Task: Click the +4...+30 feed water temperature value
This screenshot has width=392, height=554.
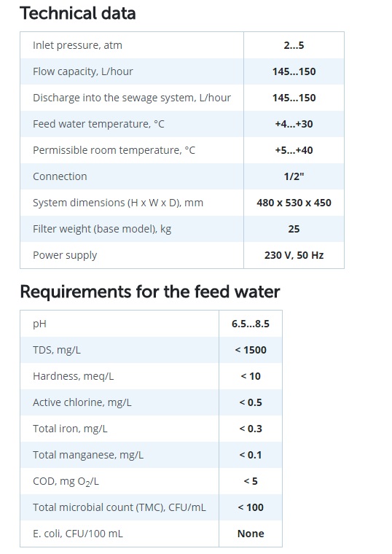Action: [x=294, y=124]
